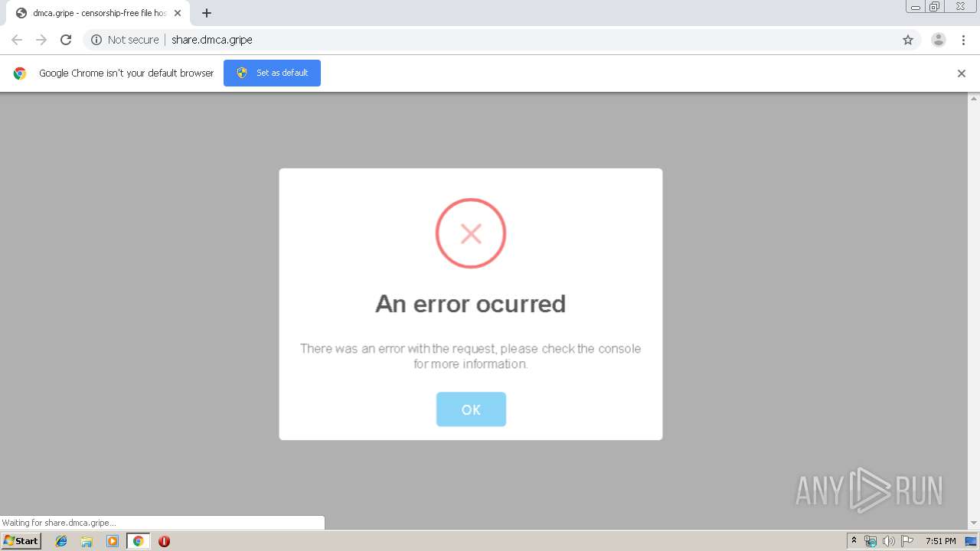Launch Internet Explorer from taskbar
This screenshot has width=980, height=551.
[x=61, y=541]
